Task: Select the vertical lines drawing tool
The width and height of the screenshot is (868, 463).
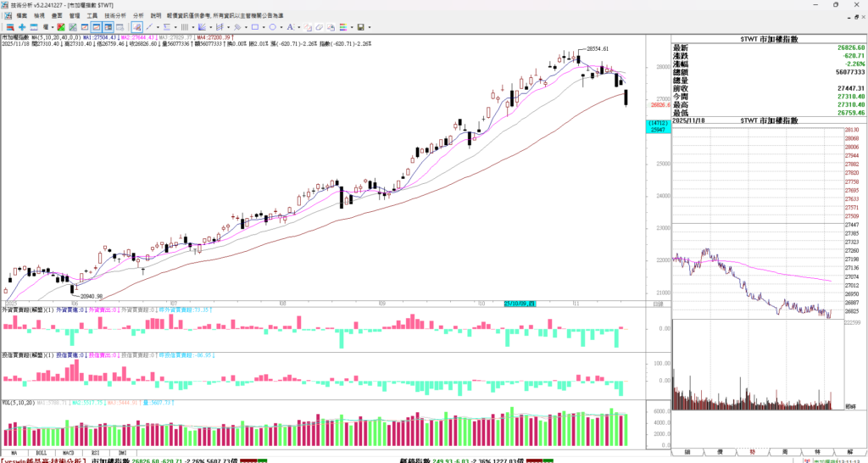Action: 184,27
